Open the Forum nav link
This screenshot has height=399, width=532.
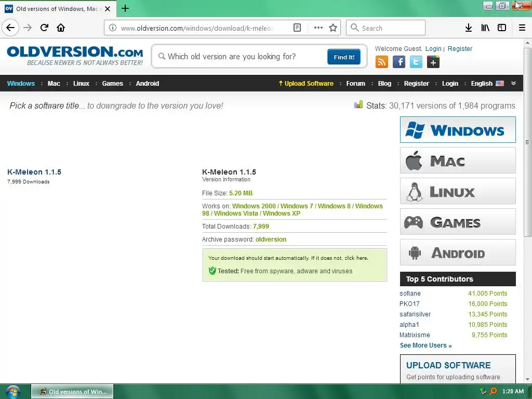(x=355, y=84)
